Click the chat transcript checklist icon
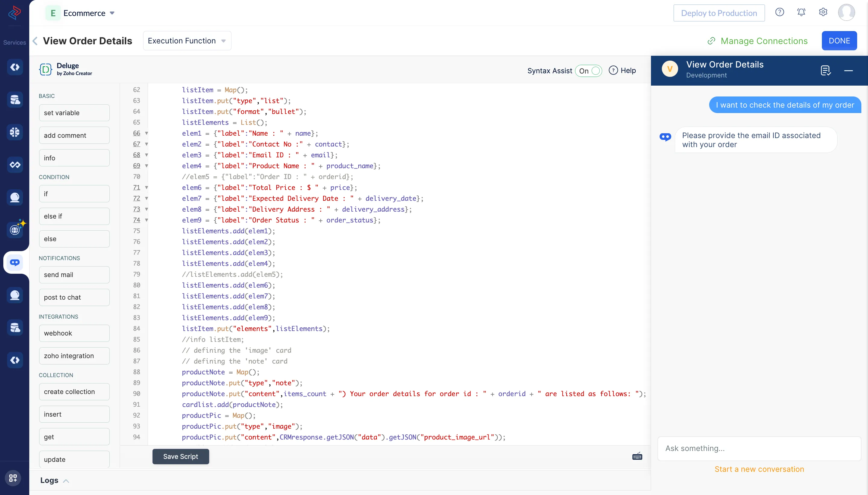 [x=825, y=70]
